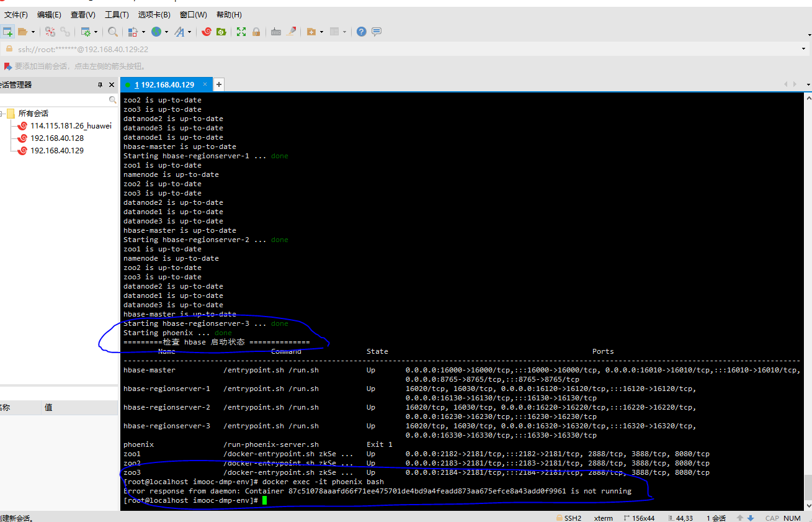Click the grey up arrow in status bar

click(741, 518)
